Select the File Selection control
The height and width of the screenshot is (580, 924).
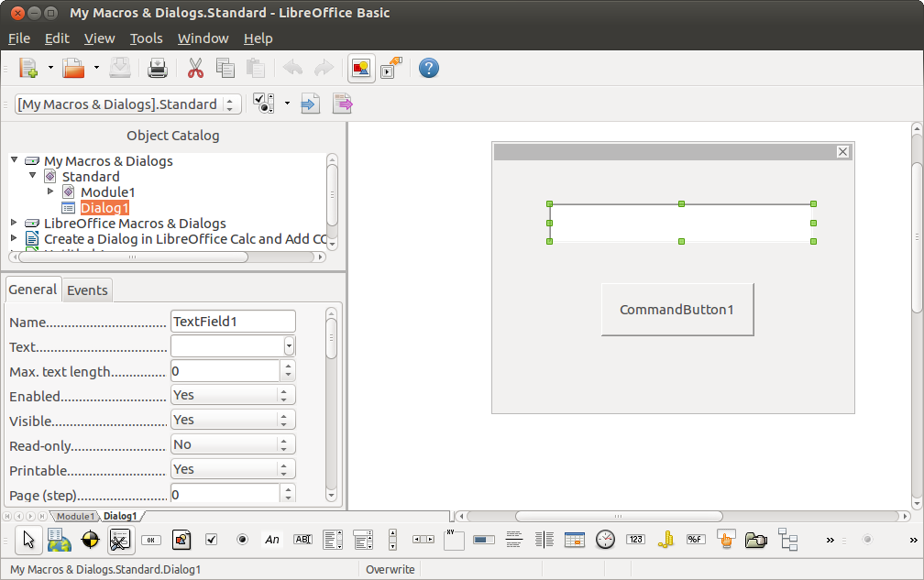coord(755,540)
